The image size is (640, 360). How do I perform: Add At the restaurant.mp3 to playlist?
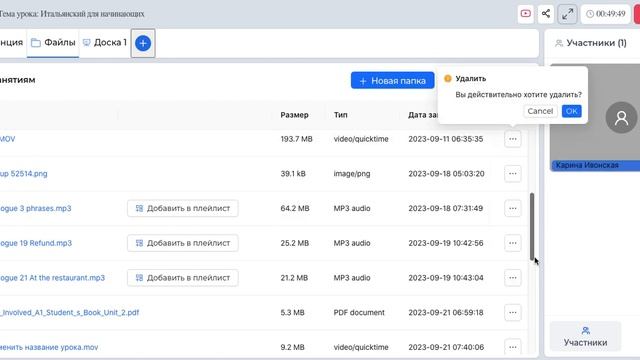(182, 278)
